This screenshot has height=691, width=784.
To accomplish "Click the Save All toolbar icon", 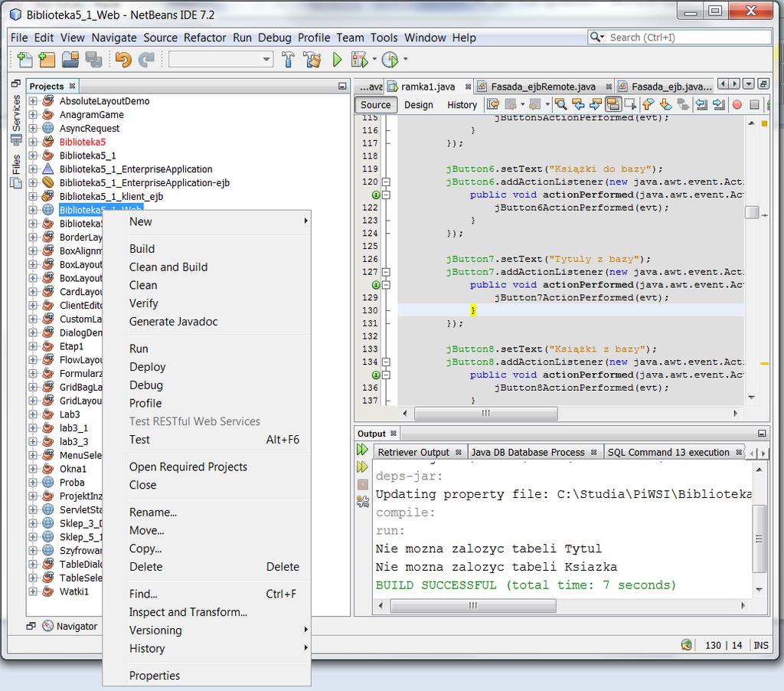I will click(93, 60).
